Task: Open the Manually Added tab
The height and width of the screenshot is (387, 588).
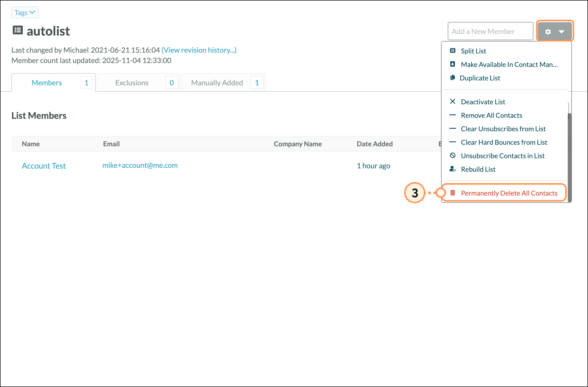Action: tap(217, 83)
